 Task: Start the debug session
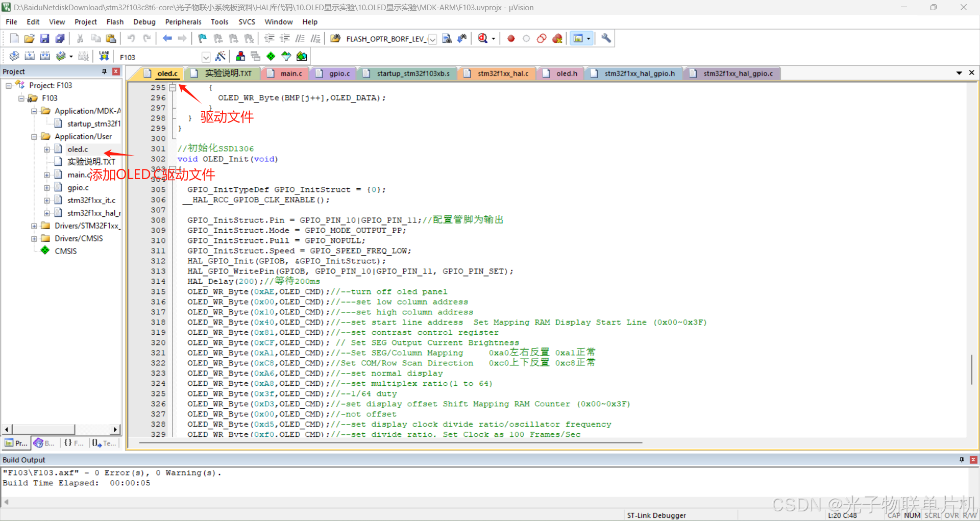pyautogui.click(x=482, y=38)
